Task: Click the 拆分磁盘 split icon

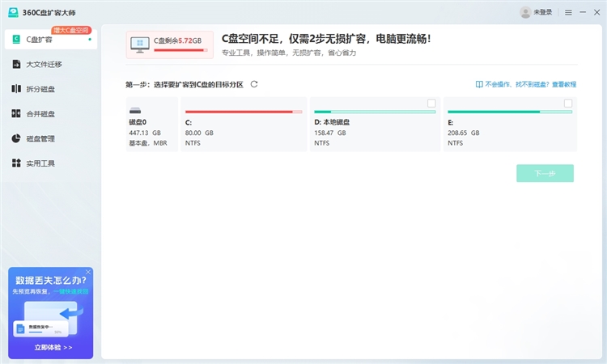Action: tap(16, 89)
